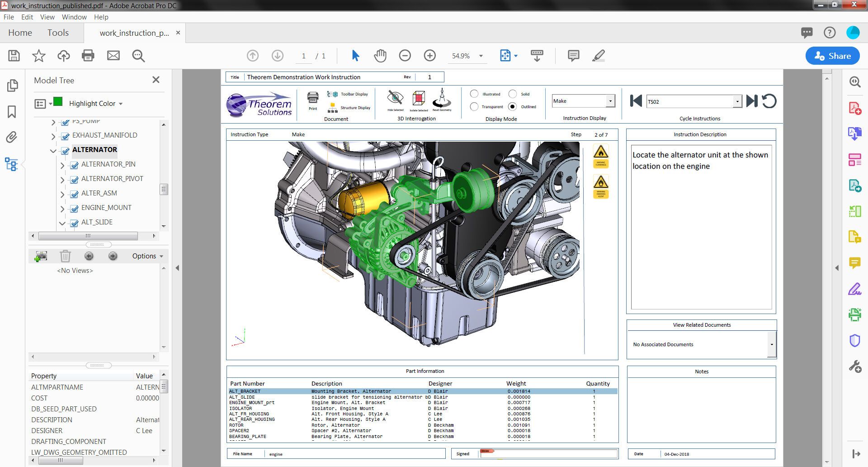
Task: Select the Outlined display mode
Action: [x=512, y=107]
